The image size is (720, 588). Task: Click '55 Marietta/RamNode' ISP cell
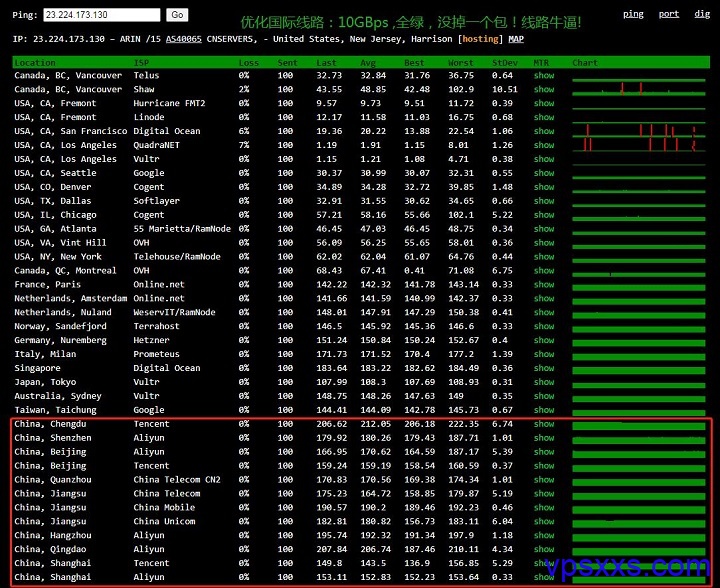[182, 229]
